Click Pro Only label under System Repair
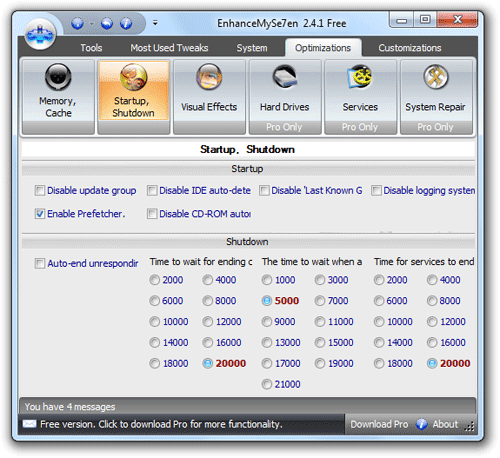The width and height of the screenshot is (500, 458). click(x=435, y=127)
